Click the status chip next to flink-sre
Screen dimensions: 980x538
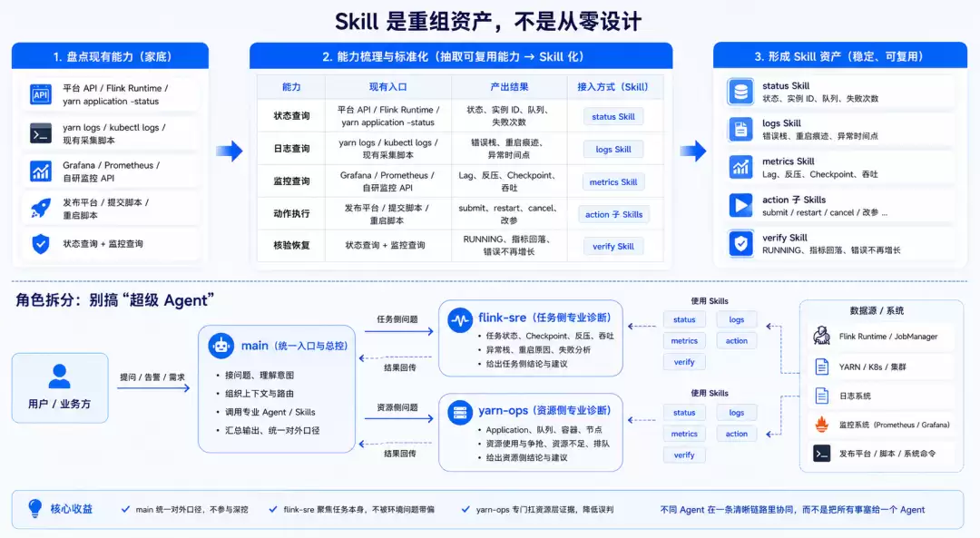(684, 319)
